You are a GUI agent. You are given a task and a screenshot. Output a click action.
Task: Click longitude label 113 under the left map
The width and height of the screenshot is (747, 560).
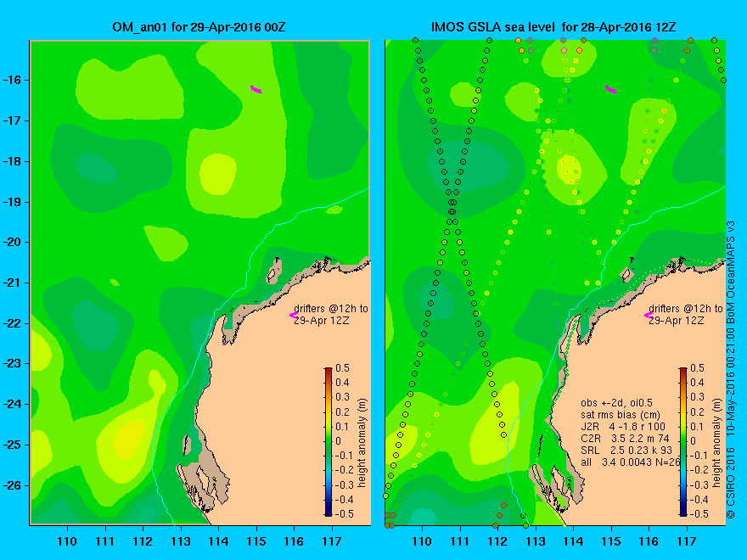(181, 541)
